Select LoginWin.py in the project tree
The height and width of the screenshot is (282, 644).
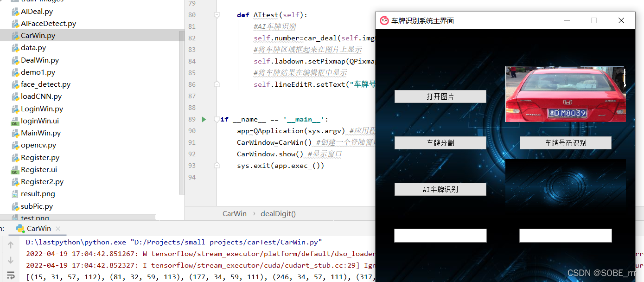(42, 109)
